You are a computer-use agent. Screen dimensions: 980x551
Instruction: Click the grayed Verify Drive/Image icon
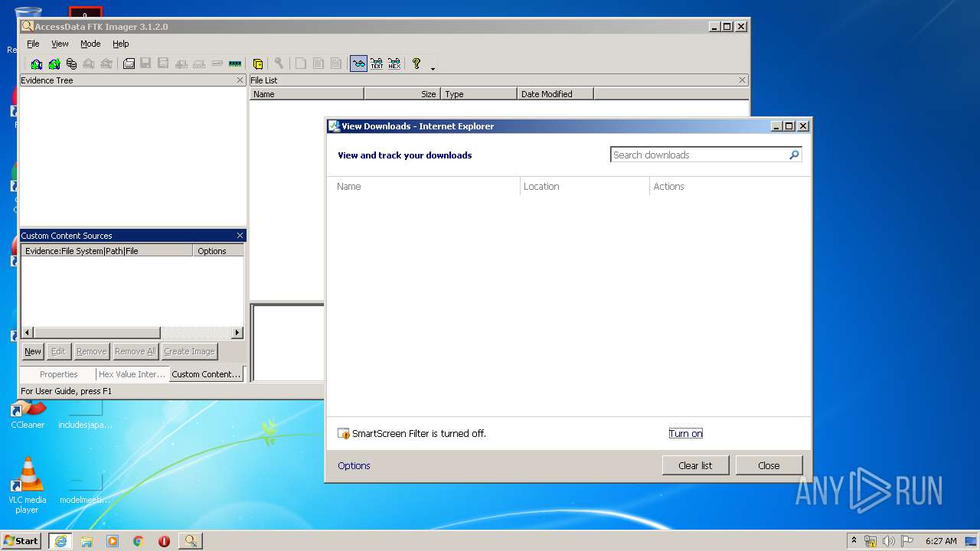coord(217,64)
